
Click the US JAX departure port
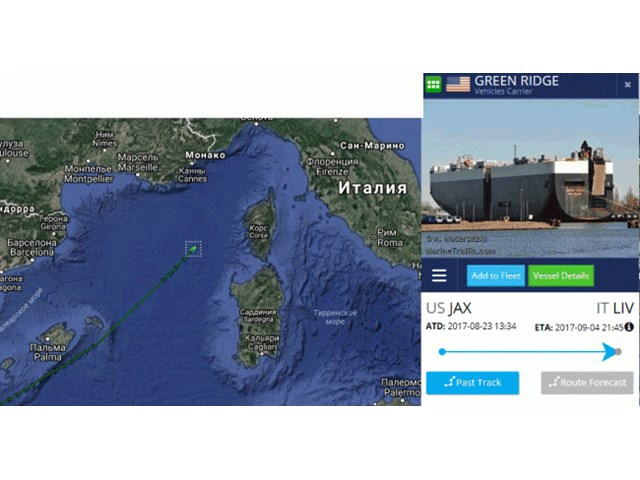click(x=449, y=309)
